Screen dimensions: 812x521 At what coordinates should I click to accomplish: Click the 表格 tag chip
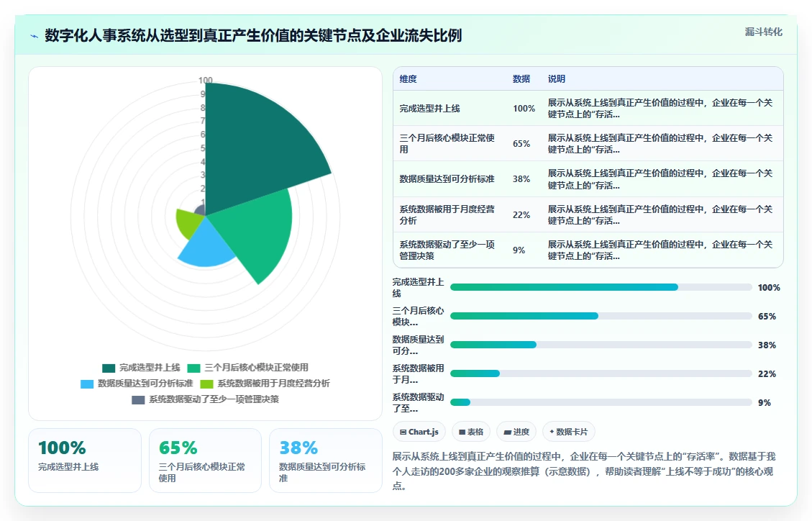tap(471, 431)
